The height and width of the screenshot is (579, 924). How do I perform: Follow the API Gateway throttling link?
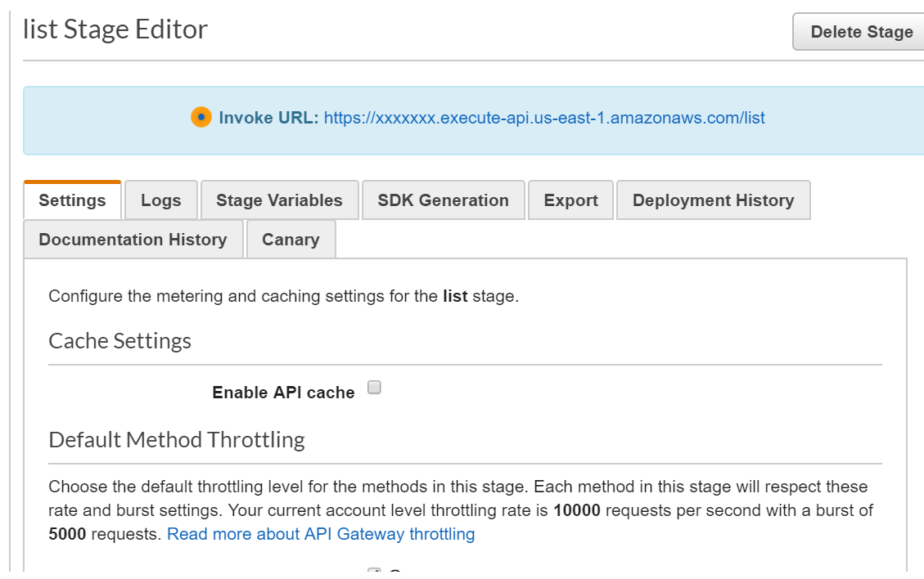click(x=320, y=534)
